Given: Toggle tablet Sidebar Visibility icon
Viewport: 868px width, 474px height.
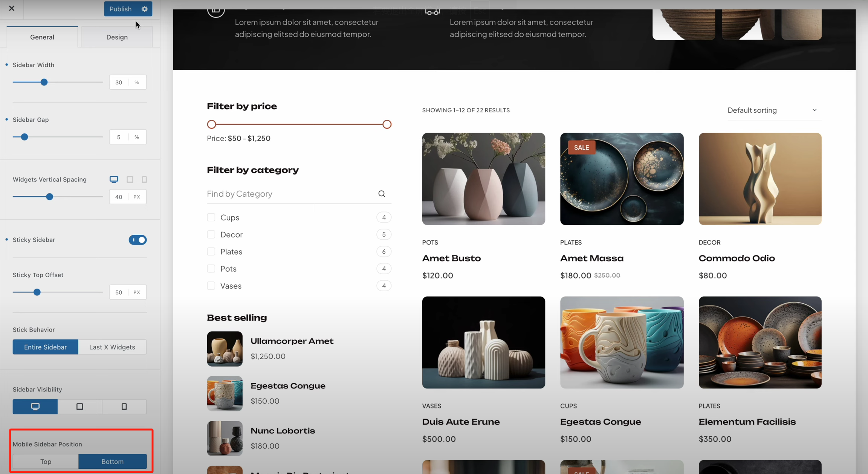Looking at the screenshot, I should click(79, 407).
